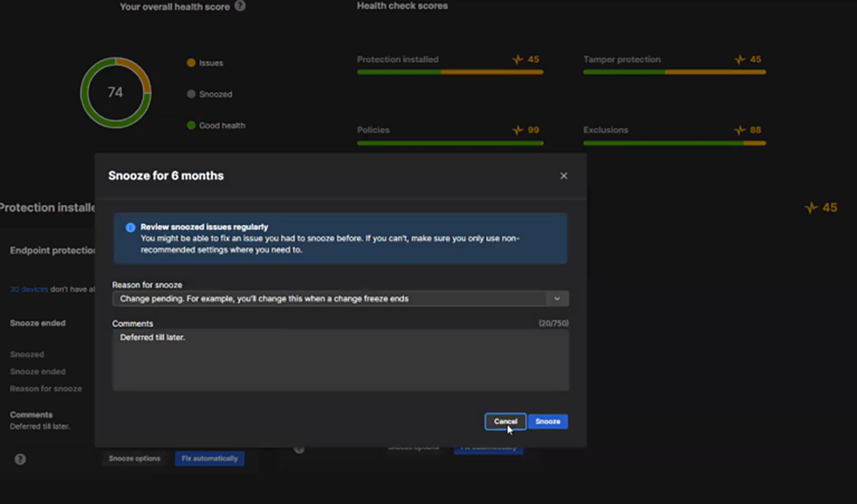Toggle the Snoozed legend indicator
Viewport: 857px width, 504px height.
(x=190, y=94)
